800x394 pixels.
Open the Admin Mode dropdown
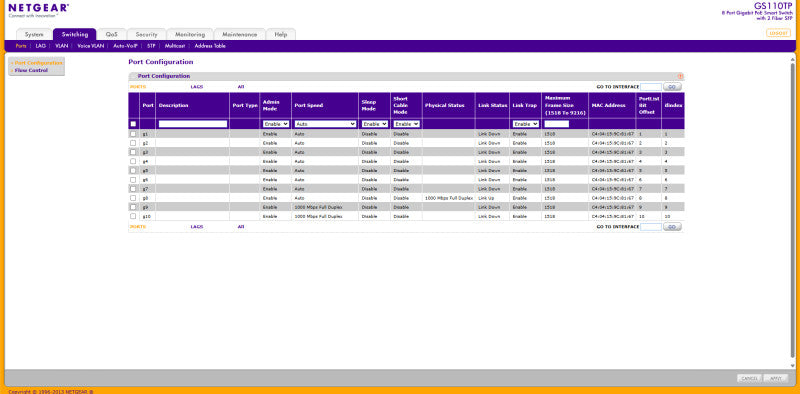pyautogui.click(x=276, y=124)
